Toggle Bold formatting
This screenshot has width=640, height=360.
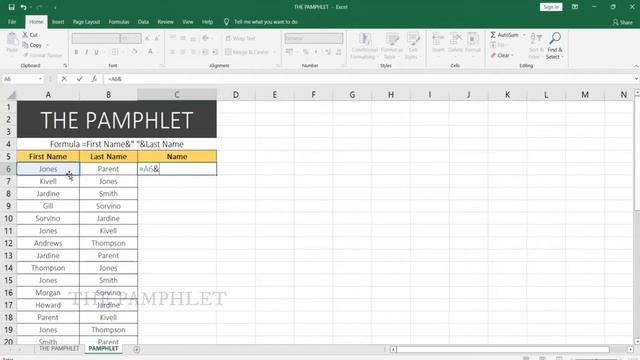point(76,52)
